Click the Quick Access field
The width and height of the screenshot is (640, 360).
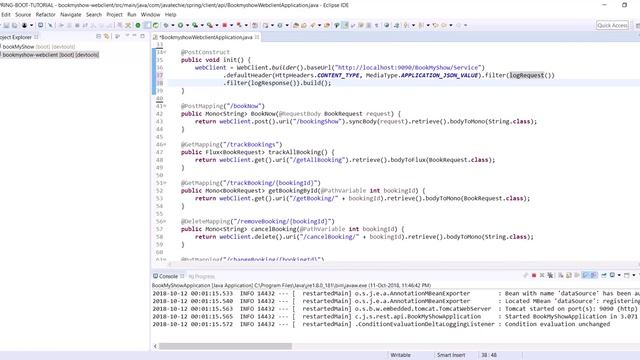pos(612,25)
